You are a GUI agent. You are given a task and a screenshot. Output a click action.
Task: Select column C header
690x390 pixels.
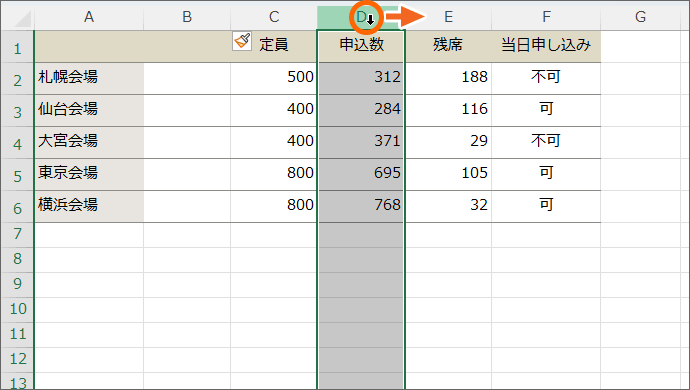tap(274, 17)
